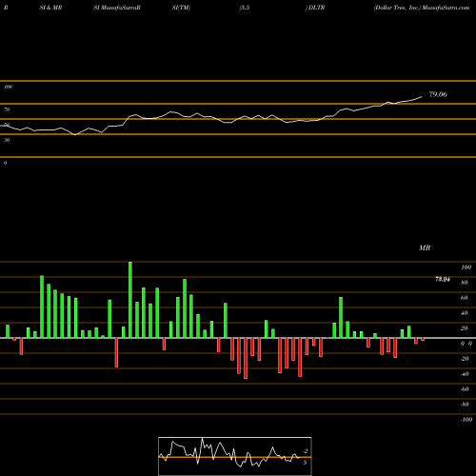The image size is (476, 476).
Task: Click the 40 label on MR axis
Action: tap(465, 313)
